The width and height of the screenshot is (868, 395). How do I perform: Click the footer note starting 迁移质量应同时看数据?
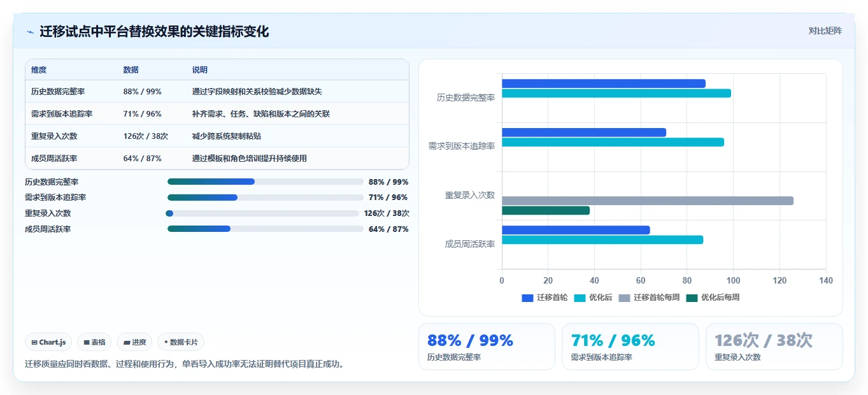point(185,364)
